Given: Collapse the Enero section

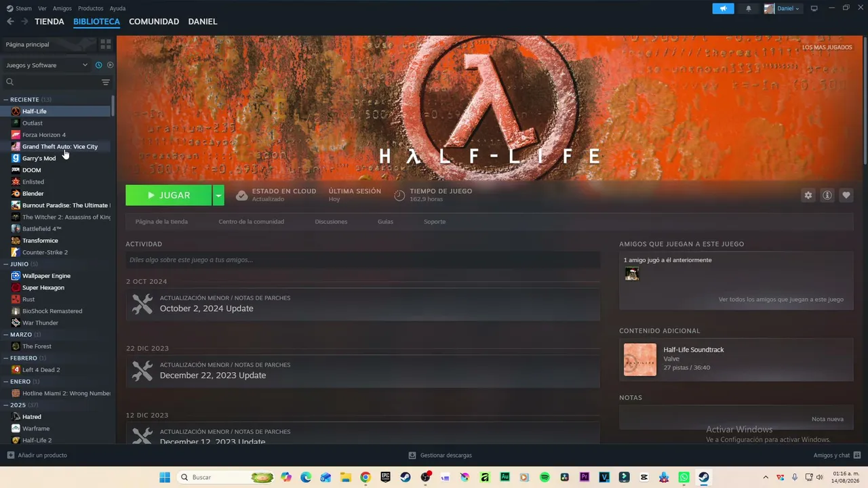Looking at the screenshot, I should [6, 382].
